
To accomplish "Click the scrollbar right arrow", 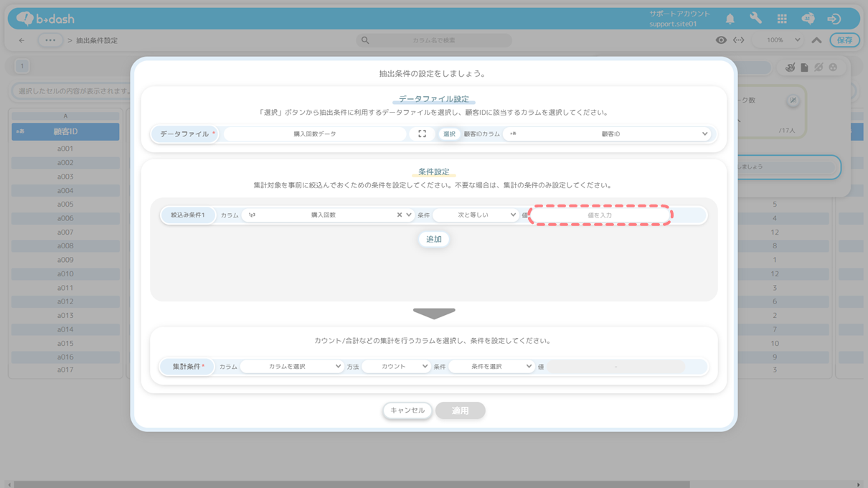I will (x=859, y=484).
